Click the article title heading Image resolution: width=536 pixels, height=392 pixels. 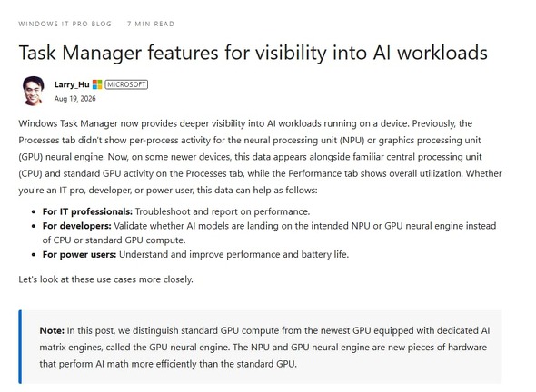click(x=253, y=53)
